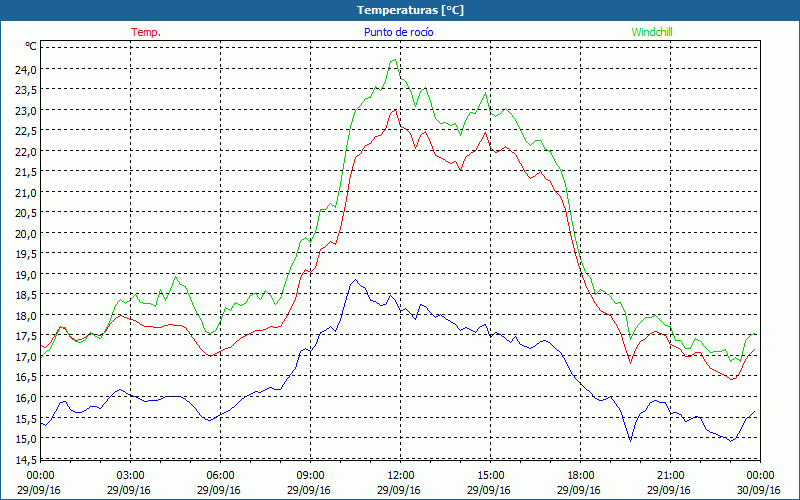Image resolution: width=800 pixels, height=500 pixels.
Task: Click the 15:00 time axis label
Action: point(490,476)
